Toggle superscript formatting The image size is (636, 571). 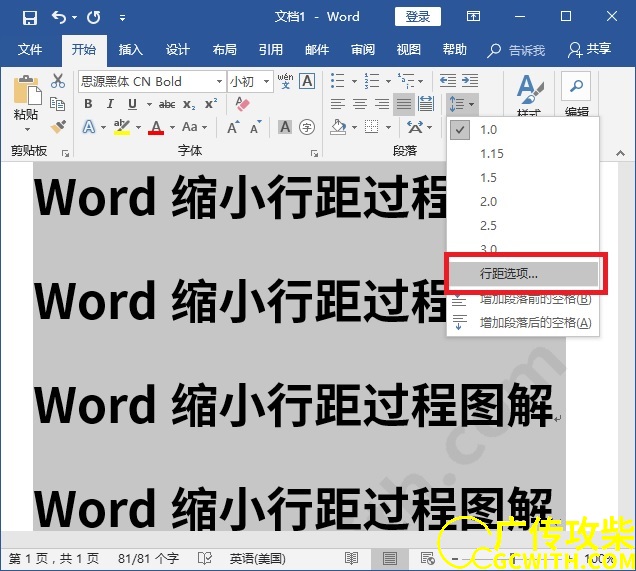coord(211,104)
